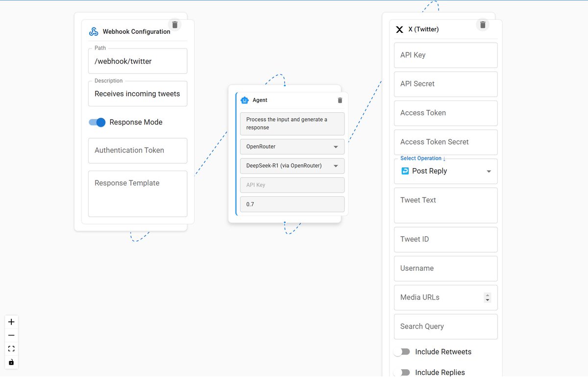Fit view using the frame icon
588x379 pixels.
pos(11,349)
